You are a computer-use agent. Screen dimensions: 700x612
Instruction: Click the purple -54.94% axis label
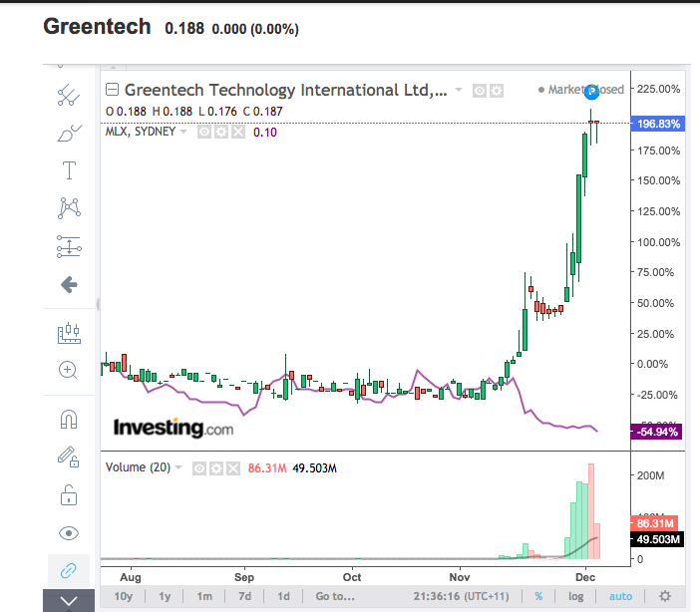tap(656, 432)
